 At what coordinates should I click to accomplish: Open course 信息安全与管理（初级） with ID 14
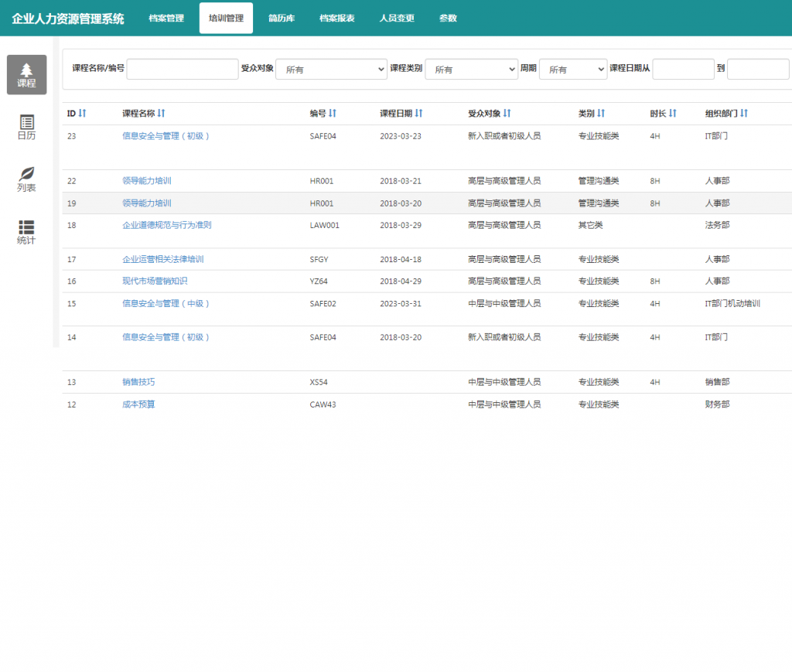(166, 337)
